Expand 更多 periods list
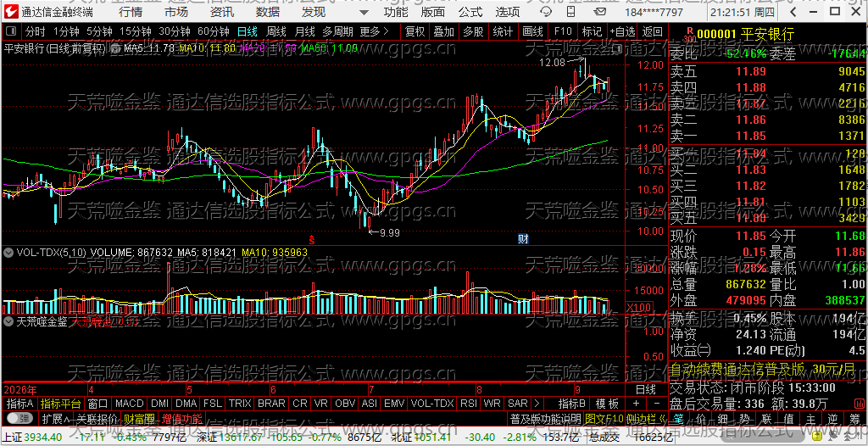Screen dimensions: 868x446 (x=374, y=31)
